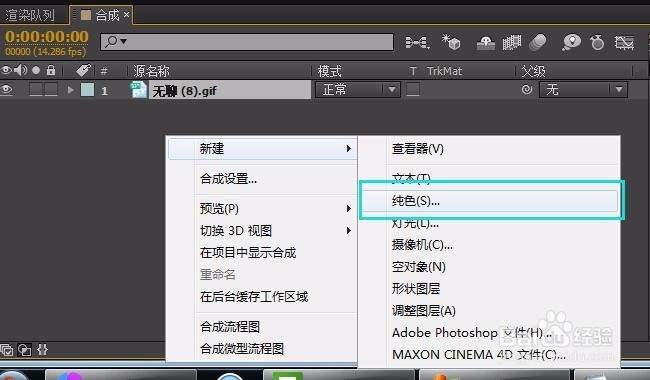Open the graph editor icon
This screenshot has height=380, width=650.
[x=624, y=42]
